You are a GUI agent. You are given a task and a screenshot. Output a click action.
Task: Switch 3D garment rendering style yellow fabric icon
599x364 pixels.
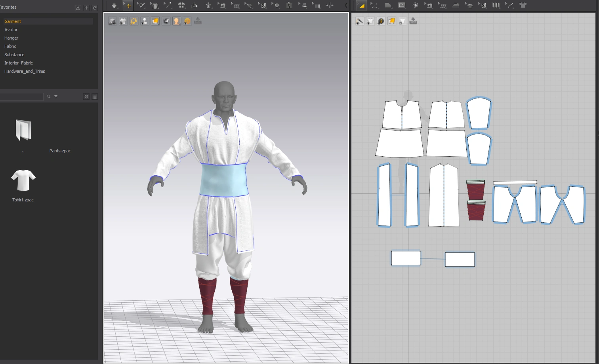tap(155, 21)
